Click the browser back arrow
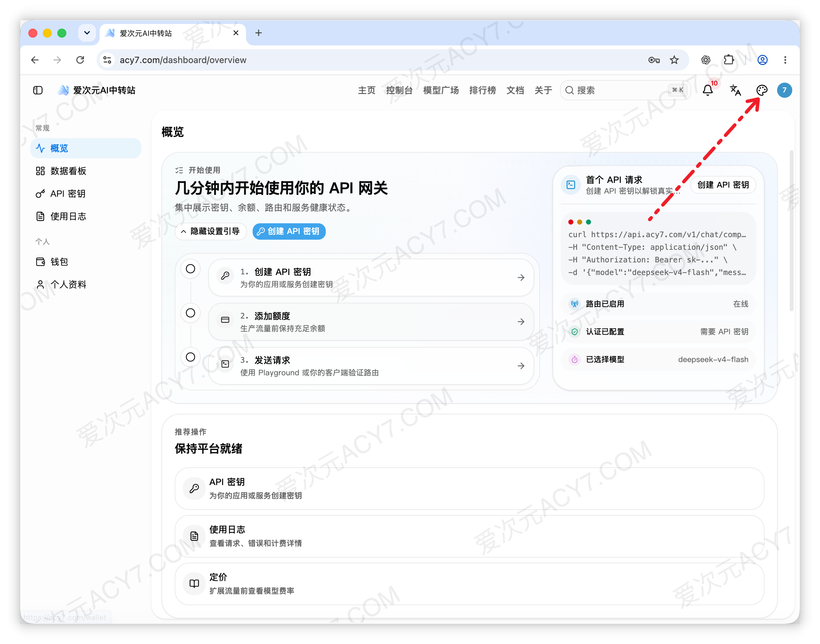 (x=35, y=60)
